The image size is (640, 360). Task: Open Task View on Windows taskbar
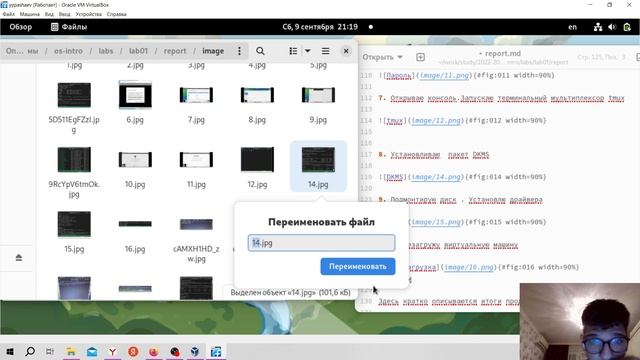[50, 351]
